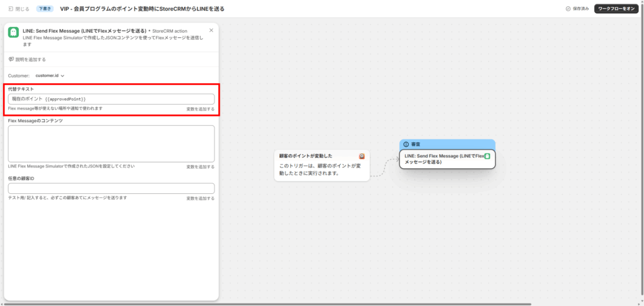Click 変数を追加する under Flex Message content
Viewport: 644px width, 306px height.
click(200, 167)
